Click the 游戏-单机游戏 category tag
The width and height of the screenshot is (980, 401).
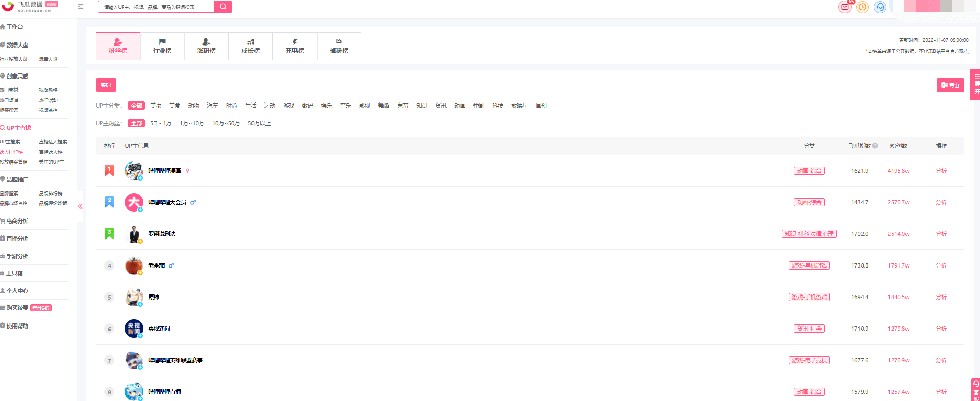tap(809, 265)
